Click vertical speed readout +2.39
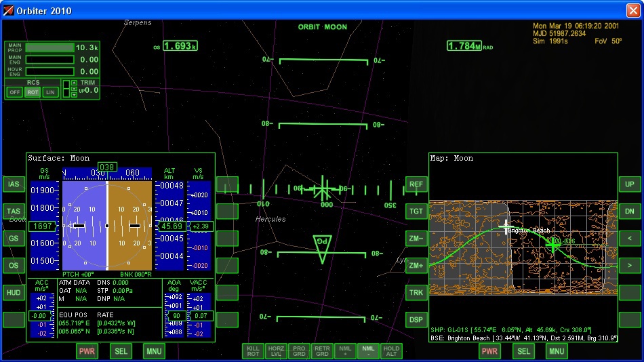The width and height of the screenshot is (644, 362). tap(201, 226)
